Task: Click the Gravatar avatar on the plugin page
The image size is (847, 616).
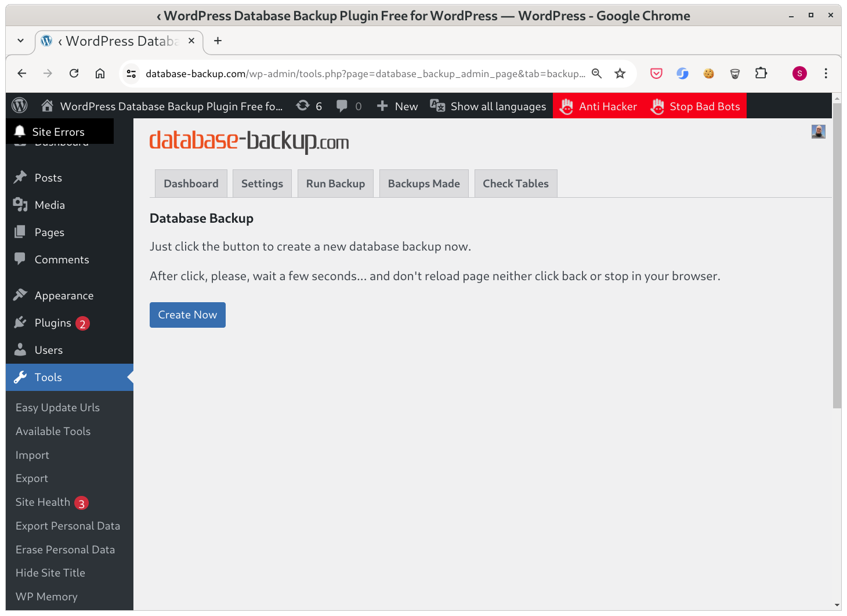Action: pyautogui.click(x=818, y=132)
